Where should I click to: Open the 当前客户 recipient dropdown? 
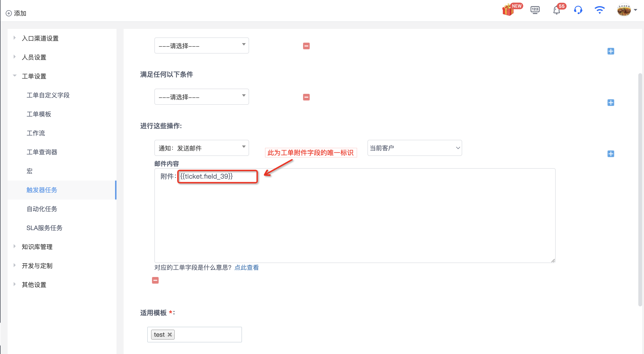coord(415,148)
